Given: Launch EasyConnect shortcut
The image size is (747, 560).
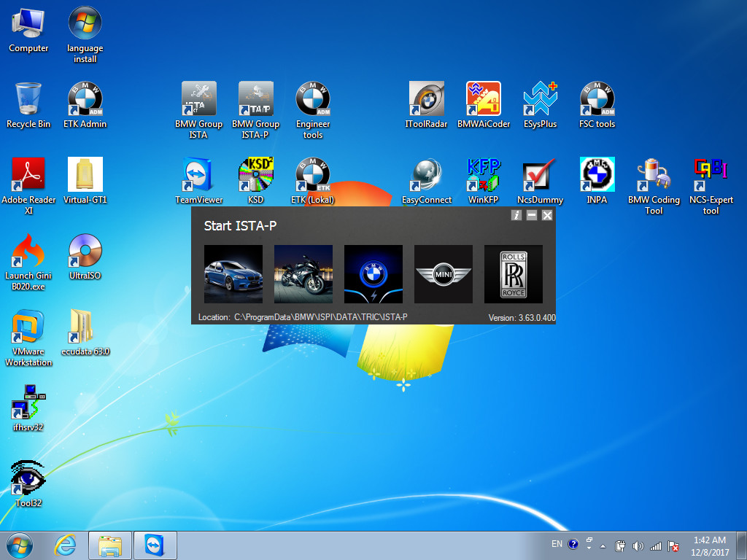Looking at the screenshot, I should pyautogui.click(x=426, y=181).
